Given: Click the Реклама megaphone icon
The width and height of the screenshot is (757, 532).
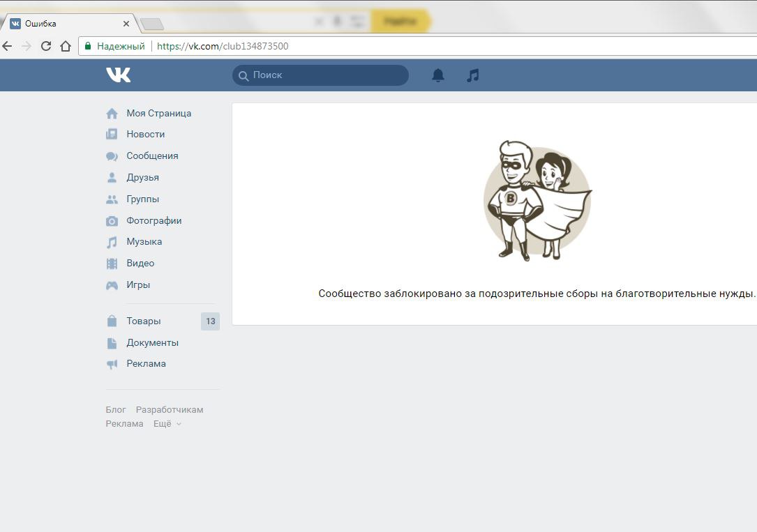Looking at the screenshot, I should pyautogui.click(x=112, y=364).
